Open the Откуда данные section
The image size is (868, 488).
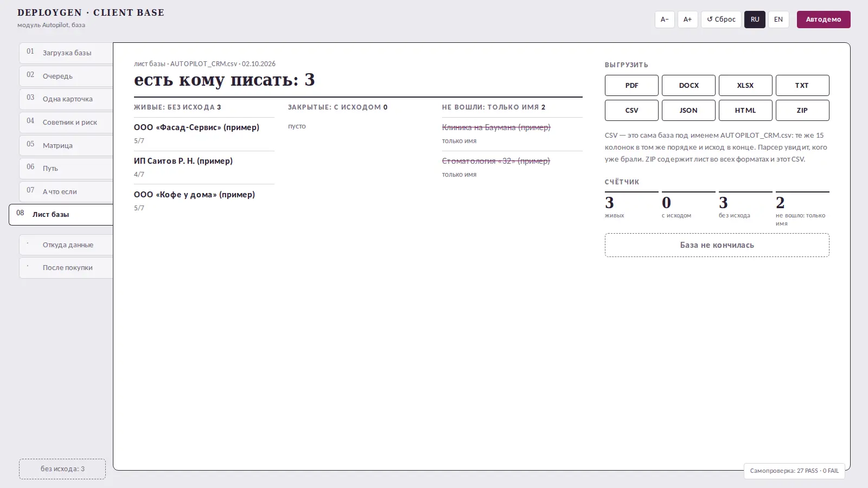pyautogui.click(x=66, y=245)
